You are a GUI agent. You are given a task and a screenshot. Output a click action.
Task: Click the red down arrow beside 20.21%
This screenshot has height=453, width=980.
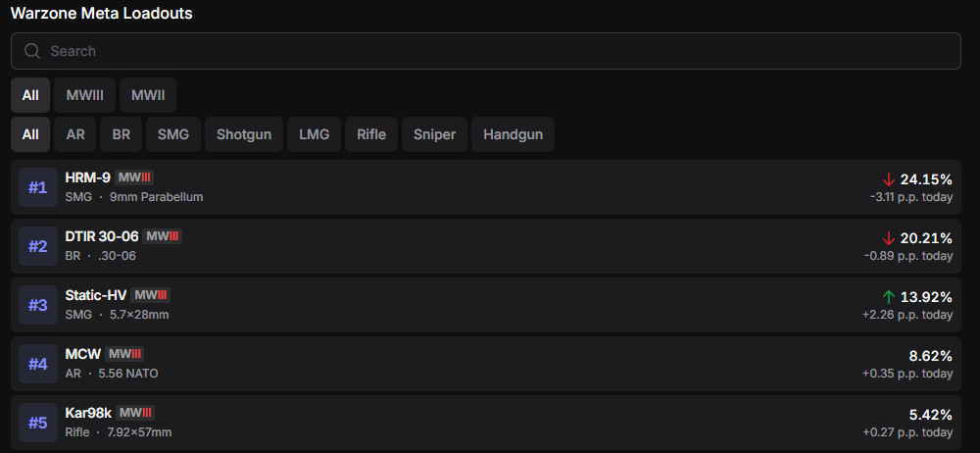tap(889, 238)
